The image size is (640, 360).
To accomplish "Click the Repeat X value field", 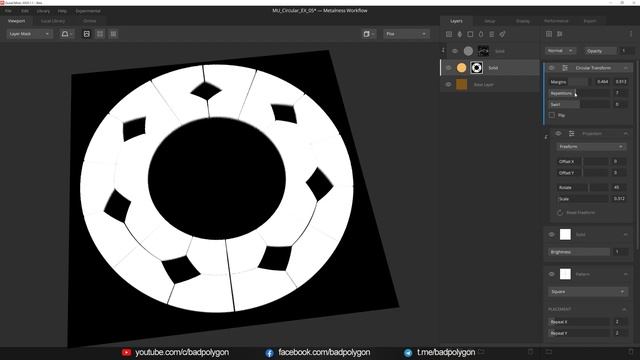I will click(x=621, y=322).
